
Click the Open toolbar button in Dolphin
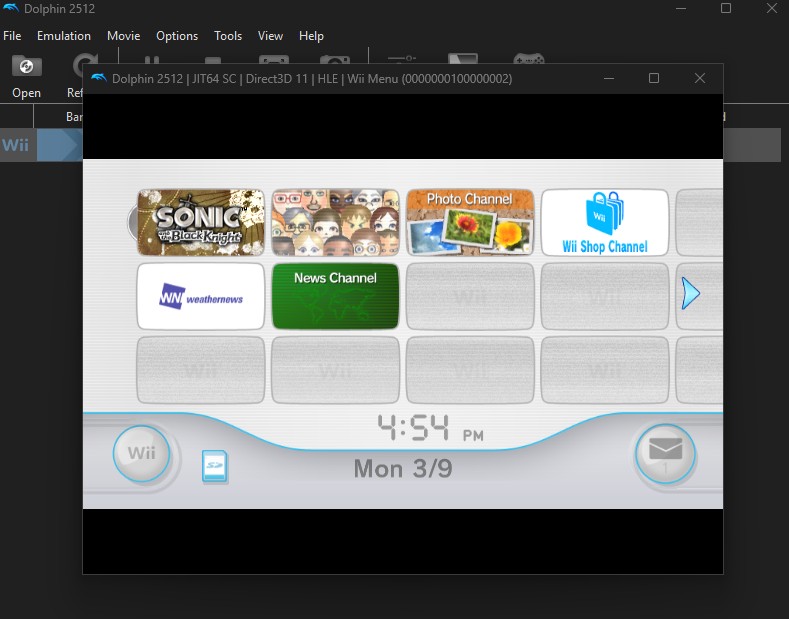(x=27, y=76)
